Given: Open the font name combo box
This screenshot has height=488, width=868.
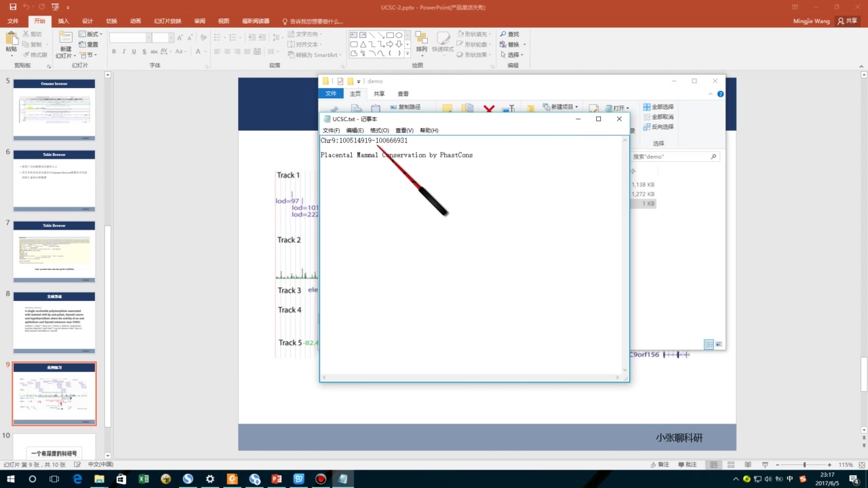Looking at the screenshot, I should pos(129,38).
